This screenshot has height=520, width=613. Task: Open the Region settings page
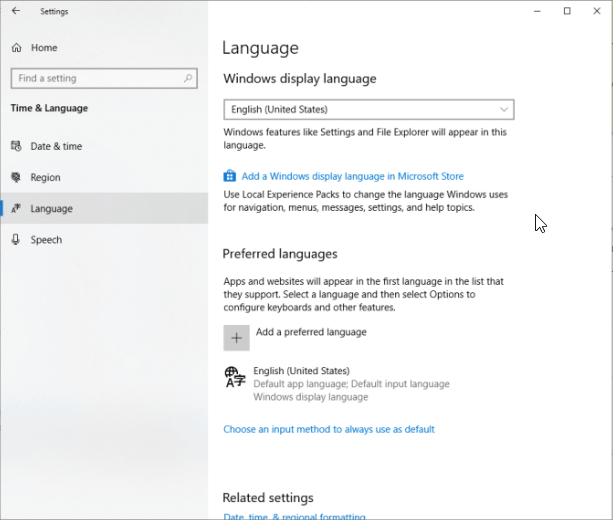pyautogui.click(x=104, y=178)
